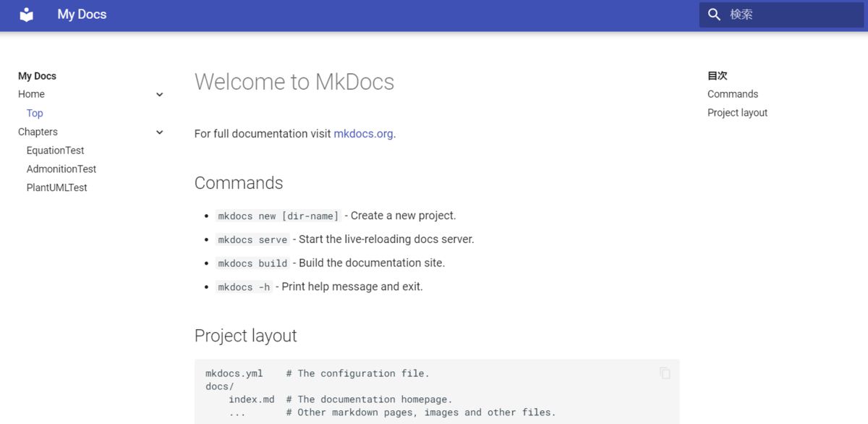Click the 'mkdocs new [dir-name]' code text
Viewport: 868px width, 424px height.
pos(278,216)
